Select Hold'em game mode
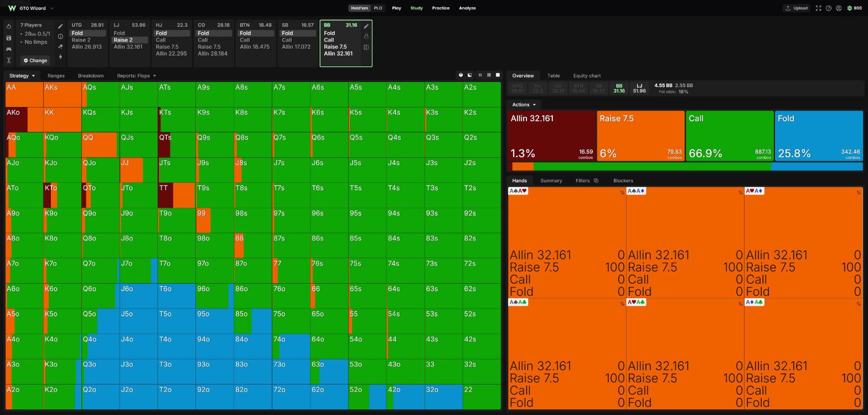 pos(359,8)
